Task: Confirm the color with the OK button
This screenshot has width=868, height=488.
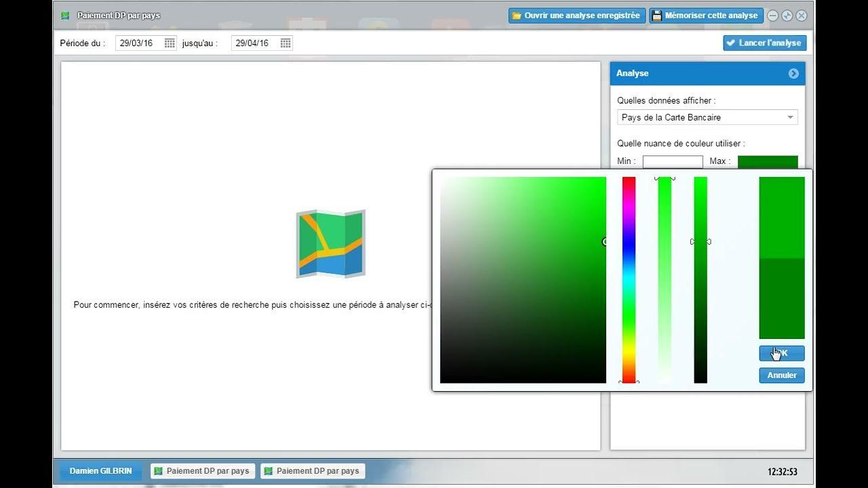Action: click(782, 353)
